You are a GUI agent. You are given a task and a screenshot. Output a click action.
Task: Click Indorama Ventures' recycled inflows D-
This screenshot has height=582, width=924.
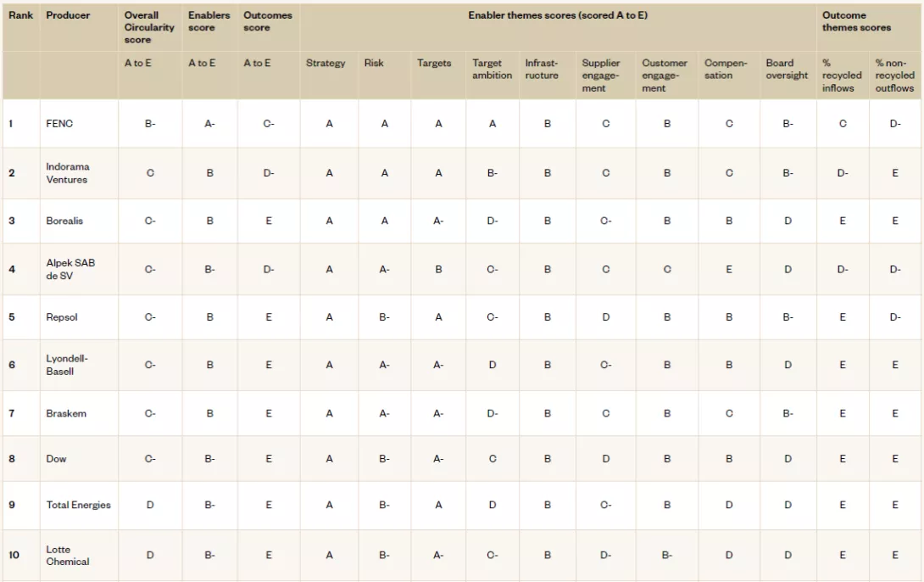[843, 173]
